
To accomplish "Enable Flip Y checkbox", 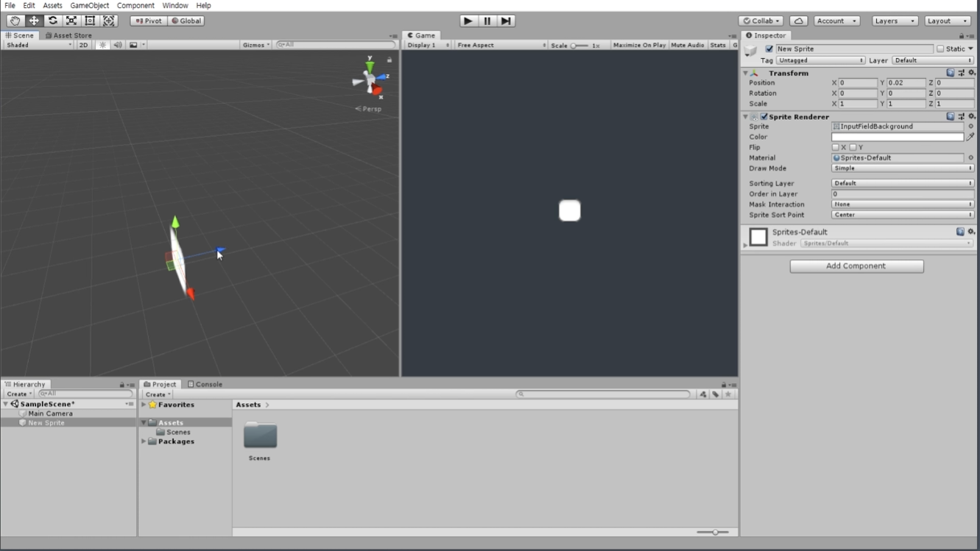I will click(853, 147).
